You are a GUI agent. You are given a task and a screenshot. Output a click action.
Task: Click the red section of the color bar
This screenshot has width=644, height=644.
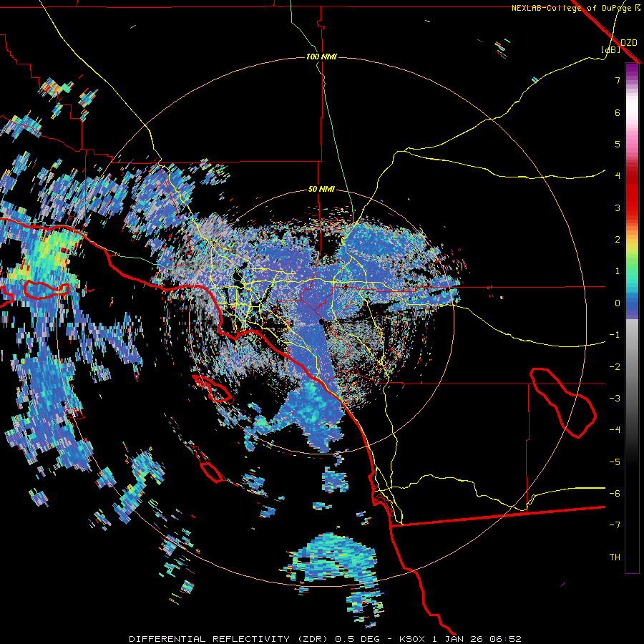pyautogui.click(x=632, y=193)
